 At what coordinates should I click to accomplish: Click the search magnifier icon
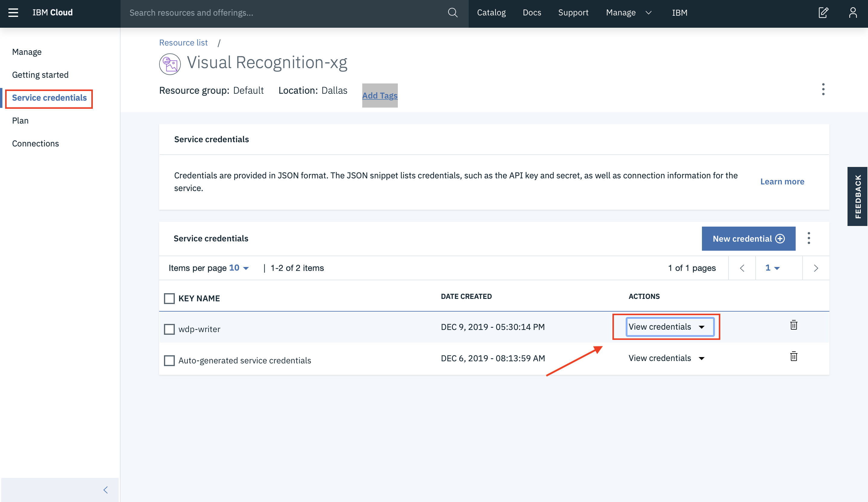453,13
